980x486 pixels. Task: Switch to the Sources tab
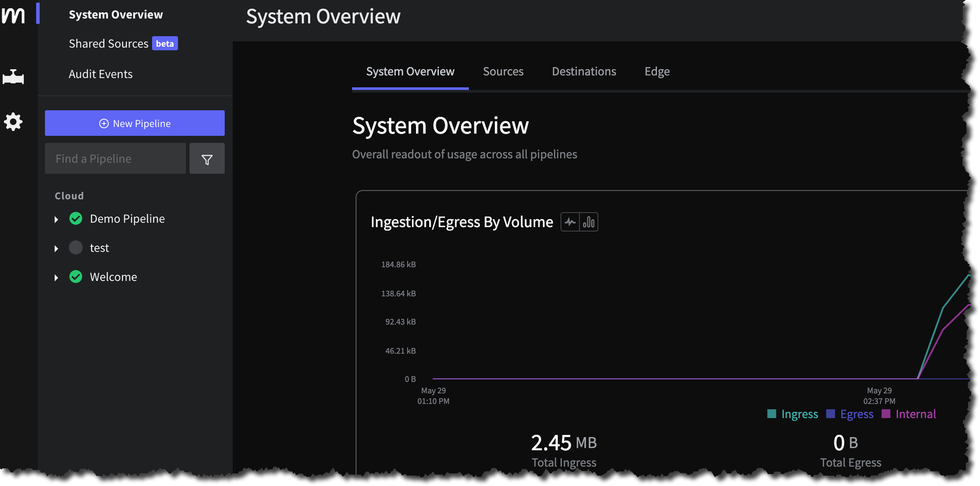click(503, 72)
